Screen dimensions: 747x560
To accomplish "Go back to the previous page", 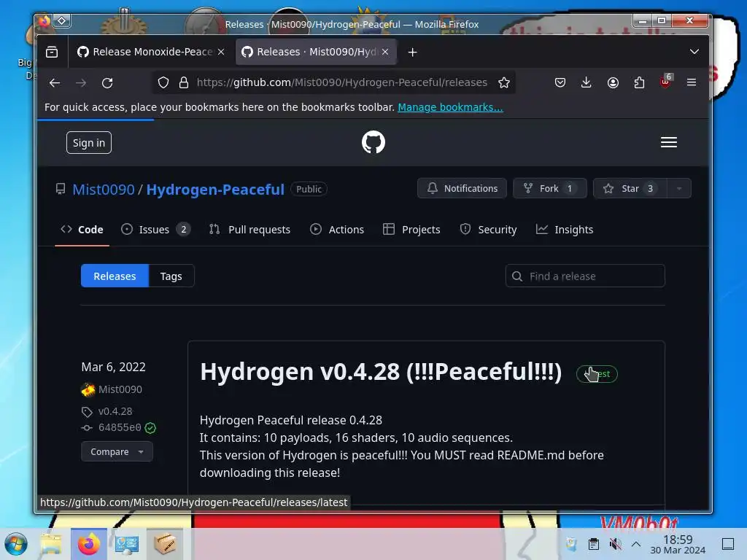I will tap(54, 83).
